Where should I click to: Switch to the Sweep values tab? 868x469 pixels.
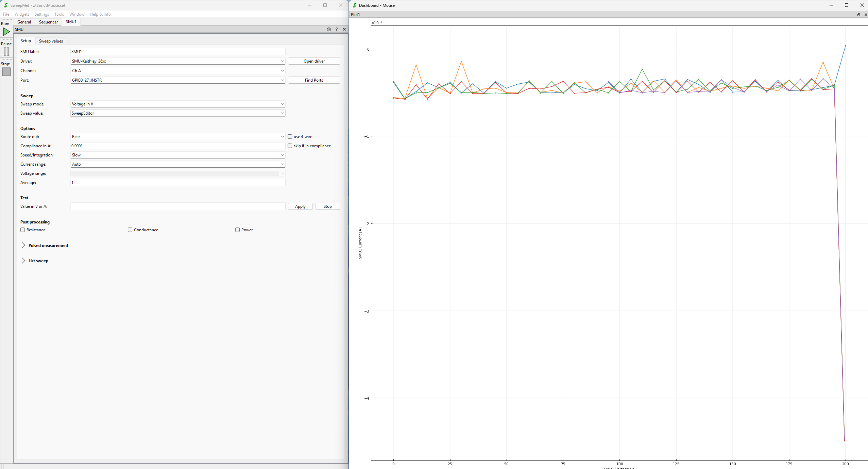(x=51, y=41)
